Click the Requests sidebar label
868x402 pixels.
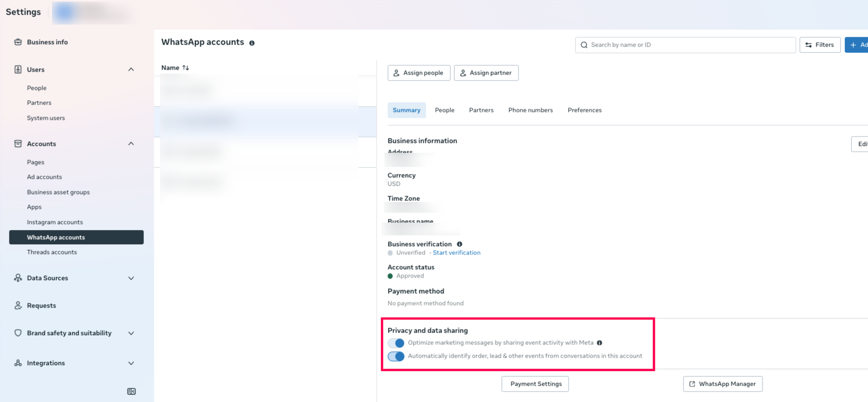[x=42, y=306]
